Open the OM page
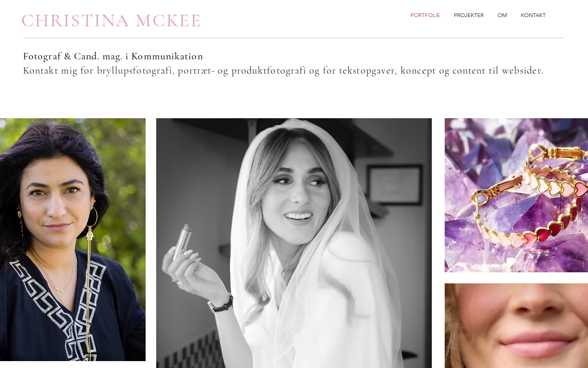The image size is (588, 368). click(x=502, y=15)
